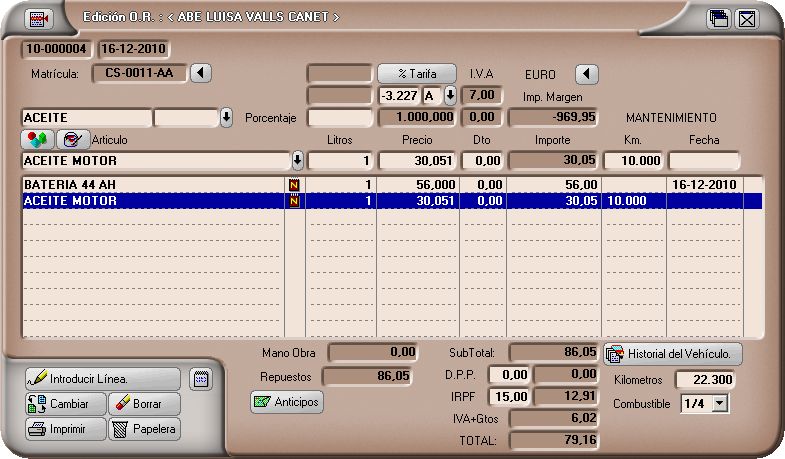
Task: Open Historial del Vehículo
Action: [x=673, y=354]
